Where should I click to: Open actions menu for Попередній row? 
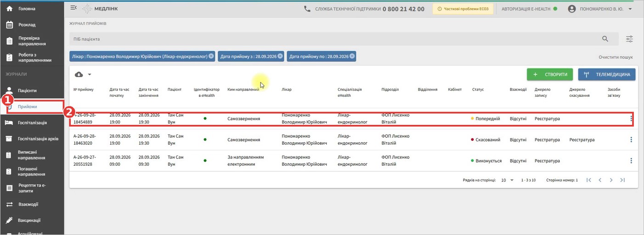tap(631, 118)
